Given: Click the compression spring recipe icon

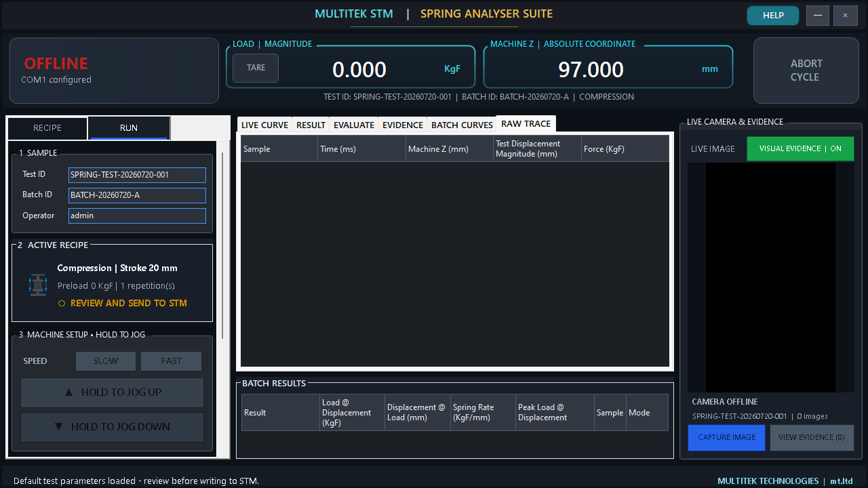Looking at the screenshot, I should 37,285.
